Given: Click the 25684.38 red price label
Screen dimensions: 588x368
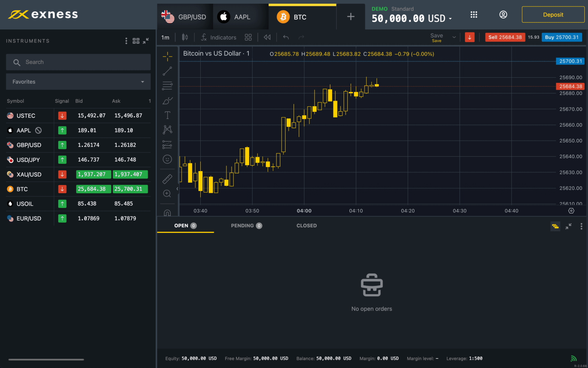Looking at the screenshot, I should (570, 86).
